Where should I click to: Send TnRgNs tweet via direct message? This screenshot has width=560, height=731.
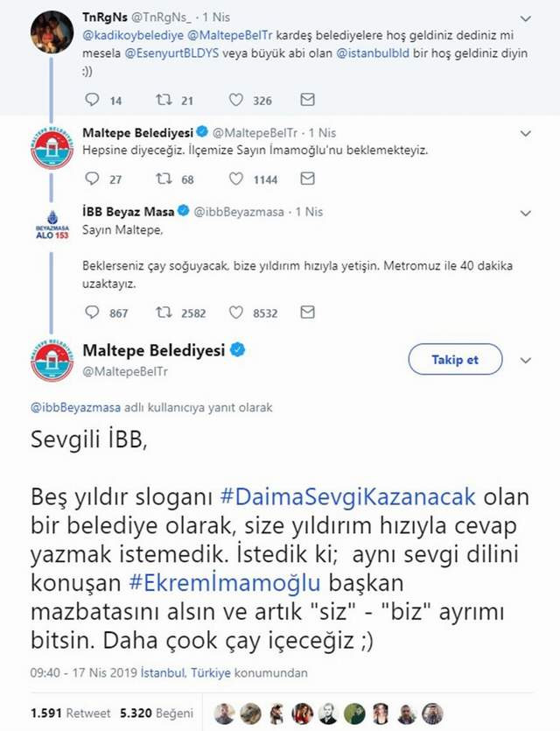307,101
